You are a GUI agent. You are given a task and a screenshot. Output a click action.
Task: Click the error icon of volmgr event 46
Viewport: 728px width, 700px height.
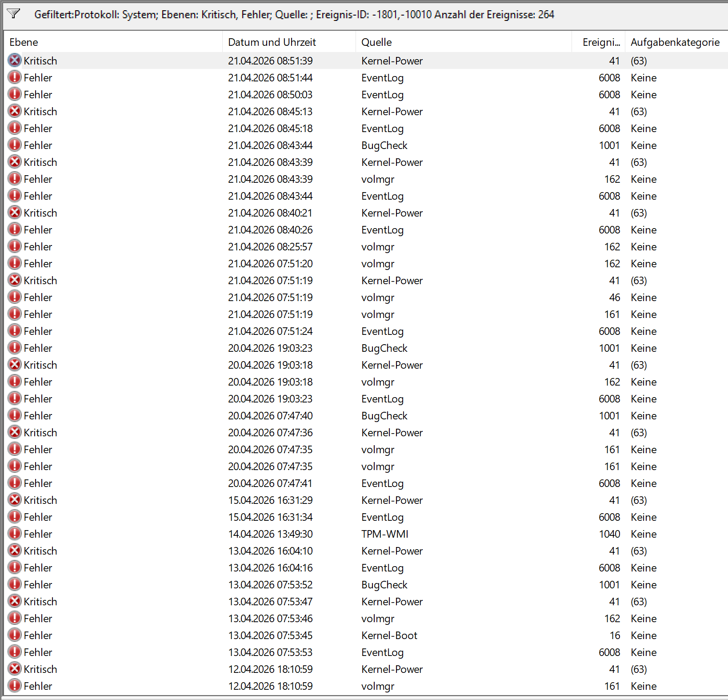[15, 297]
